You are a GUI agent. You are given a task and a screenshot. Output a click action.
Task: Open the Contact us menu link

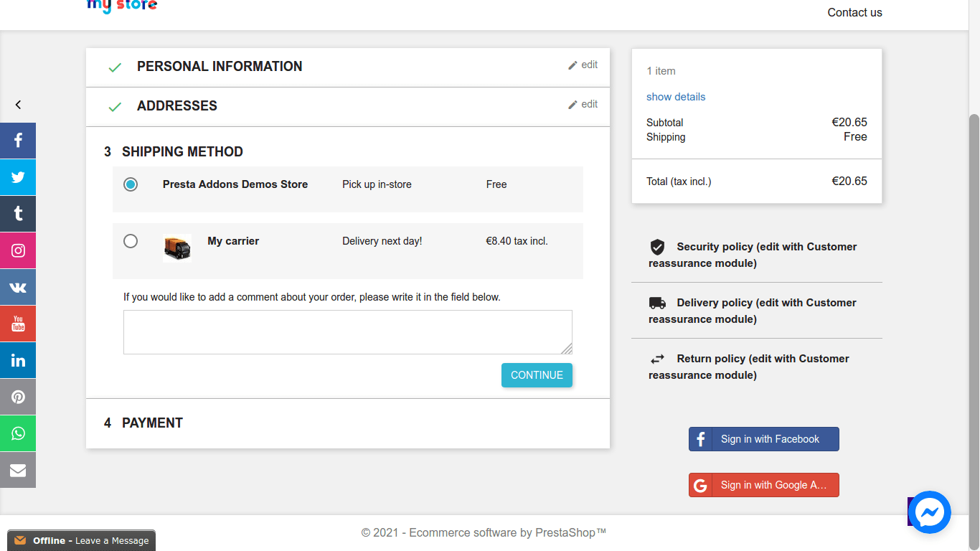pyautogui.click(x=854, y=12)
